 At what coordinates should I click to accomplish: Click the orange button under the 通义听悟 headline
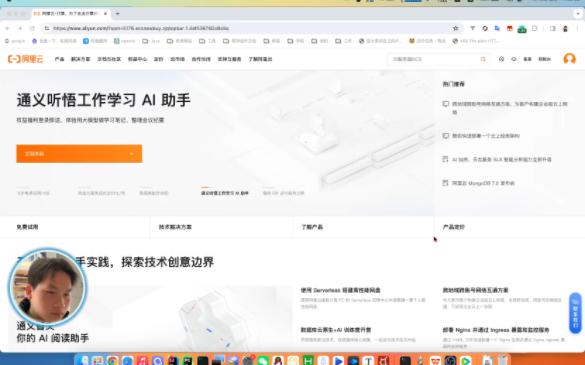point(79,154)
